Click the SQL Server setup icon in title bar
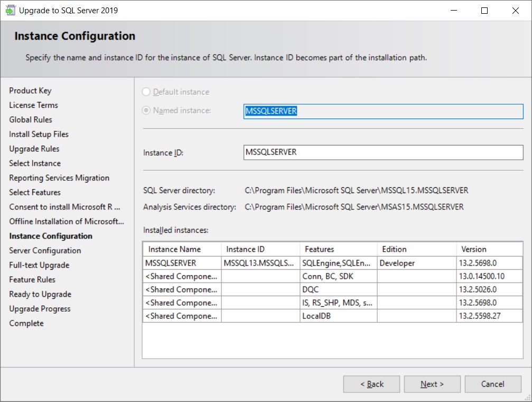Image resolution: width=532 pixels, height=402 pixels. click(x=10, y=10)
